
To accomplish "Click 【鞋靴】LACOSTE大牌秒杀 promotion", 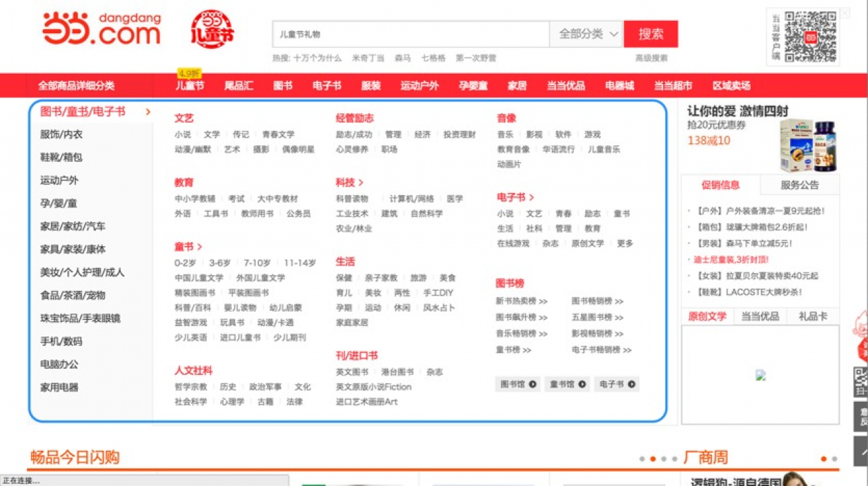I will coord(749,292).
